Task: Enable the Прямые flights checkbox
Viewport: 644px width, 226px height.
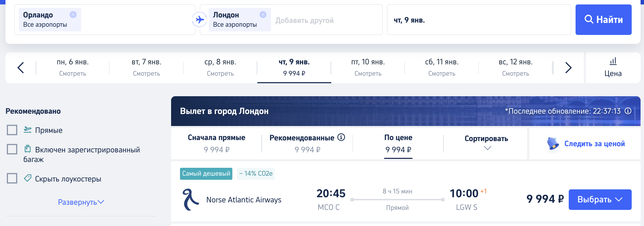Action: (12, 130)
